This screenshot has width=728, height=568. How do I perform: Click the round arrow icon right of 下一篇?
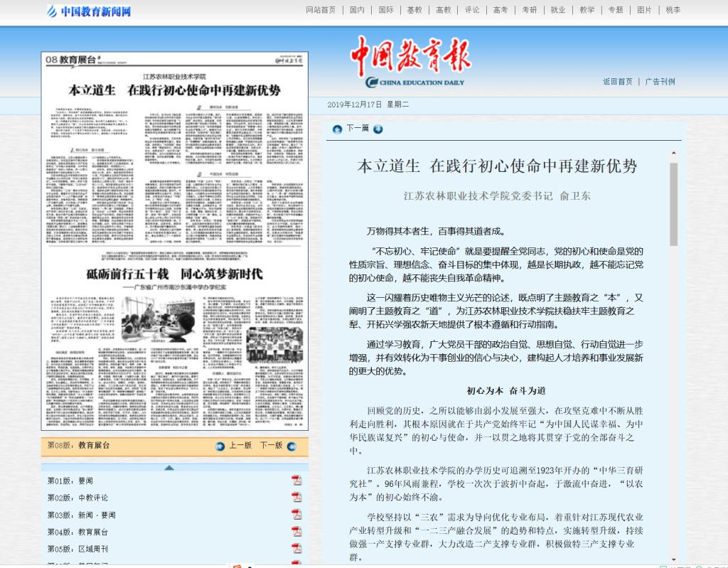[x=378, y=129]
